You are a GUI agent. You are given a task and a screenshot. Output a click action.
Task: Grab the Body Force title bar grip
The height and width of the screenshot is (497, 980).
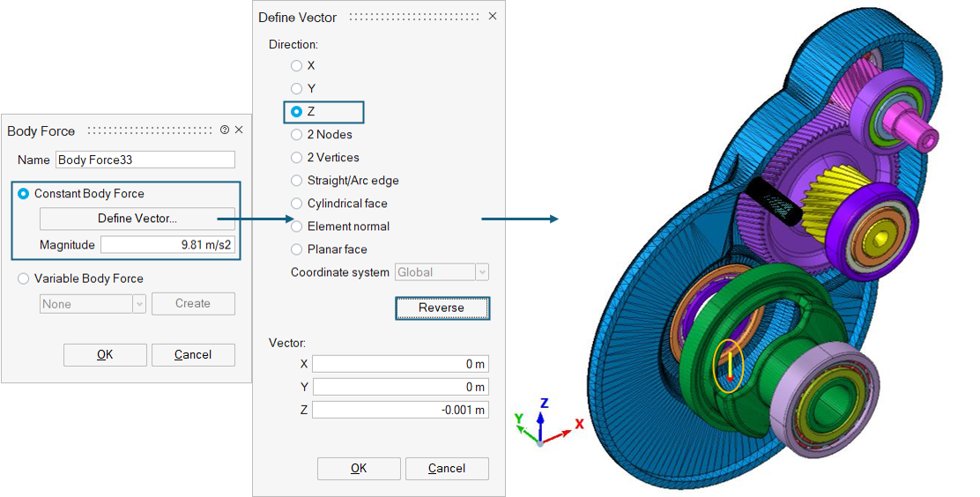click(150, 130)
